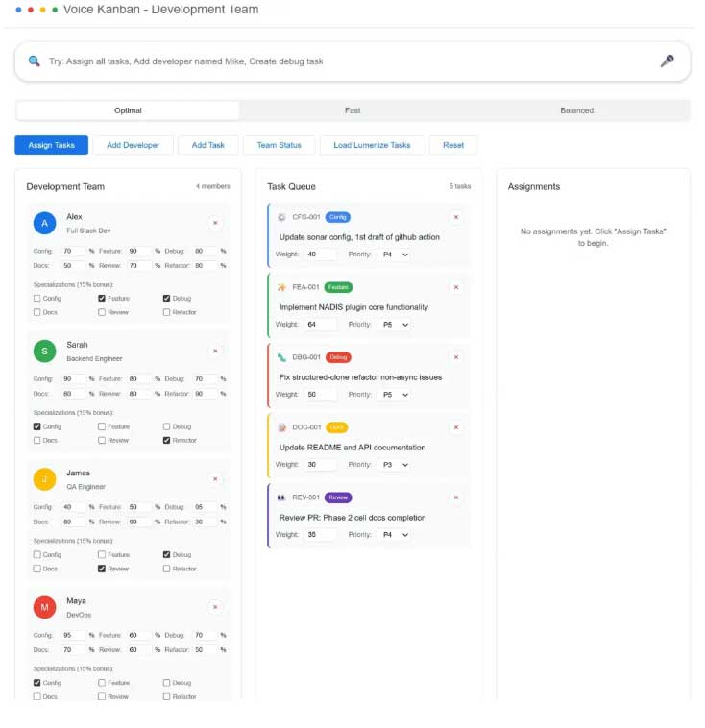
Task: Open priority dropdown for DOC-001
Action: coord(396,465)
